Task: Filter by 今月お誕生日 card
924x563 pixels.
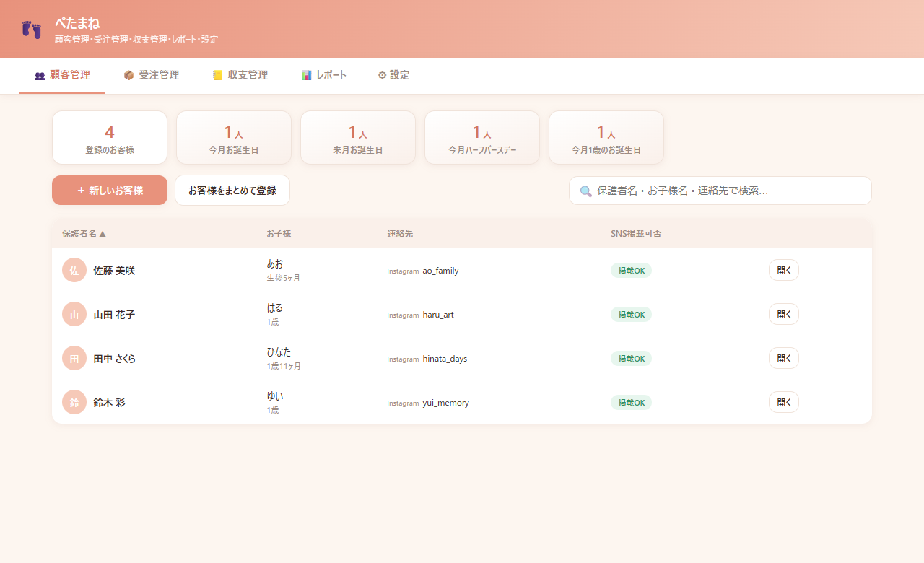Action: click(234, 138)
